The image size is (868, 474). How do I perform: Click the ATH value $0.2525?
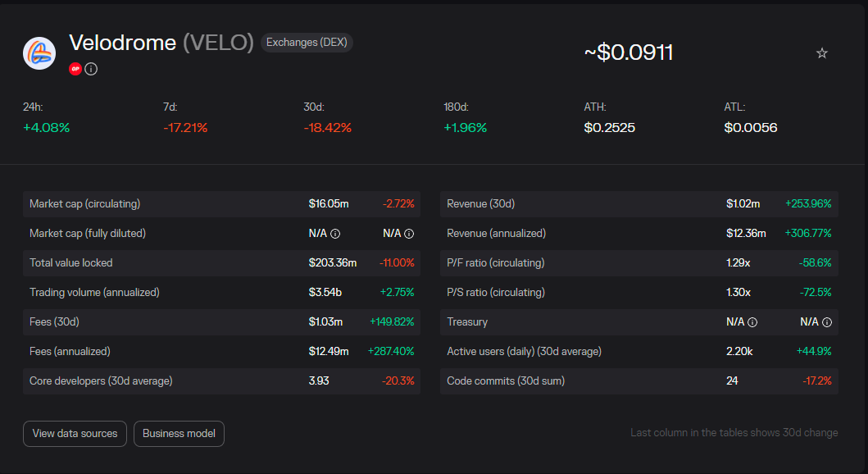[610, 128]
